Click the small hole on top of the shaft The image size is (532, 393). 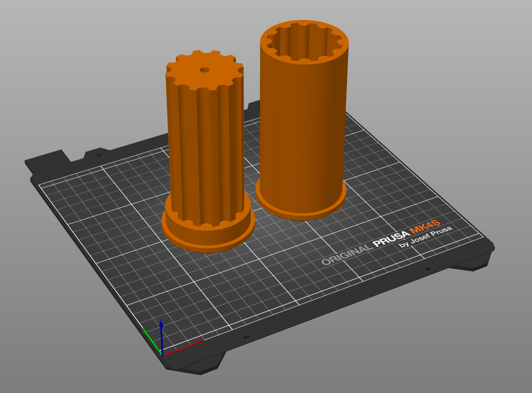(x=205, y=70)
